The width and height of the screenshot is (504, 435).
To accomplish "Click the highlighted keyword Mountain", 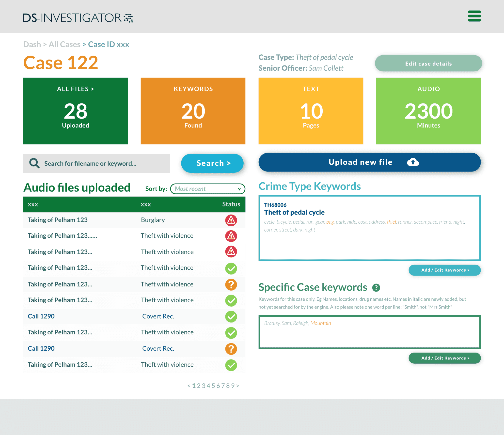I will click(x=321, y=323).
